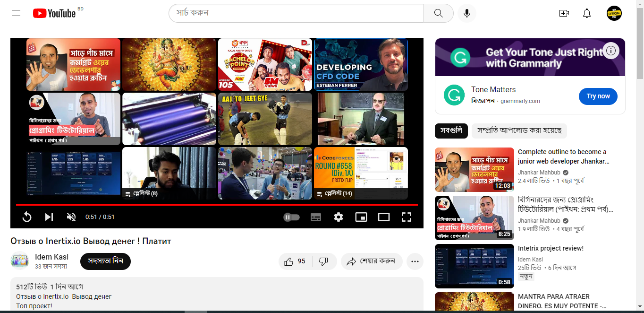Click the search input field
Screen dimensions: 644x313
coord(296,13)
